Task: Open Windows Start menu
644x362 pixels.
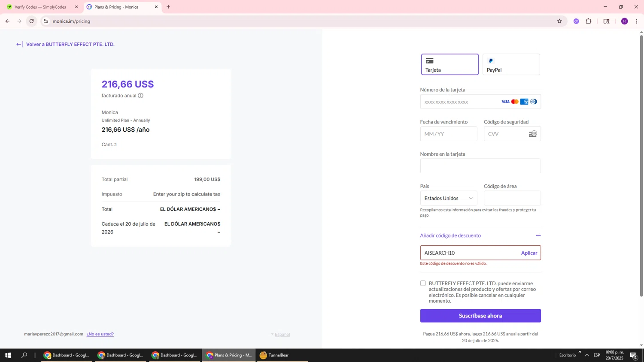Action: (7, 355)
